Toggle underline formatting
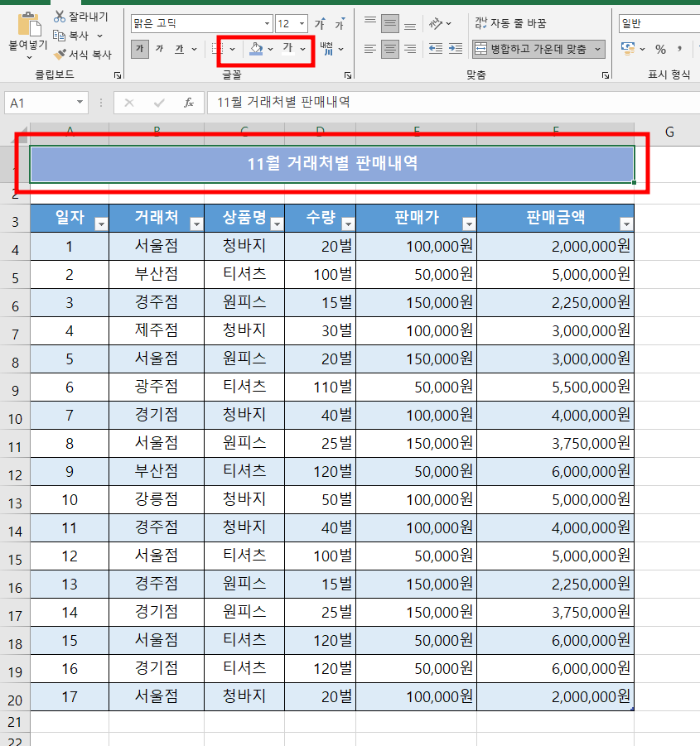Screen dimensions: 700x746 180,49
